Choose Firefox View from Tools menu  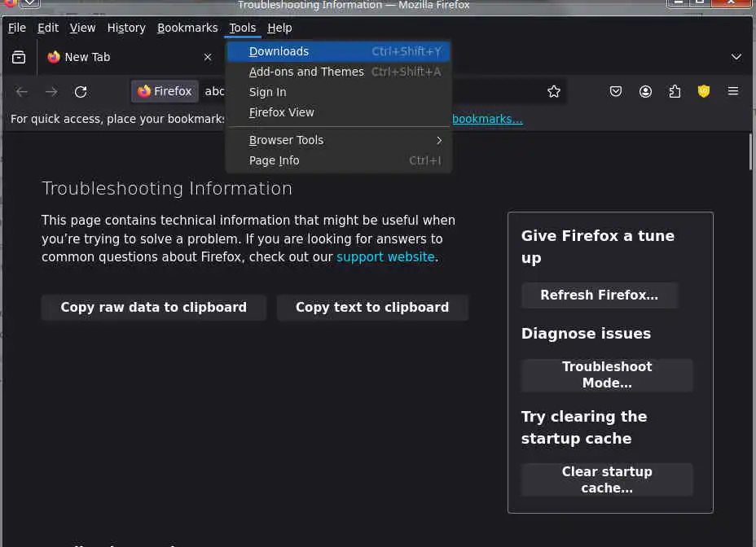click(x=338, y=112)
